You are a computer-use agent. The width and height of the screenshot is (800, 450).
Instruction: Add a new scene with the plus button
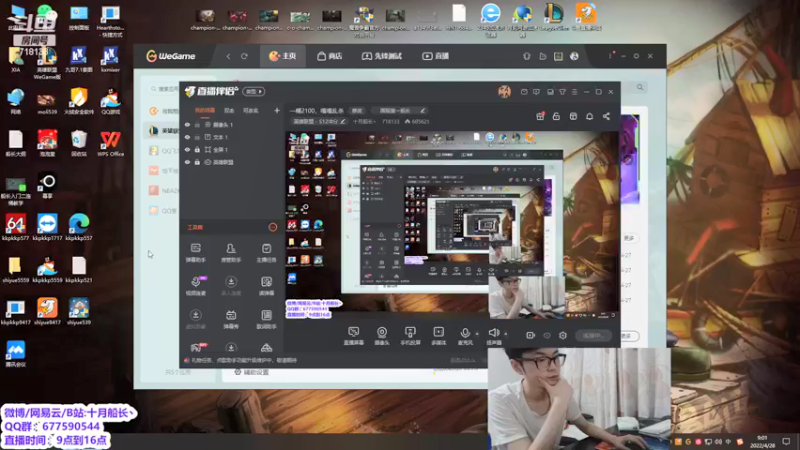pos(277,110)
